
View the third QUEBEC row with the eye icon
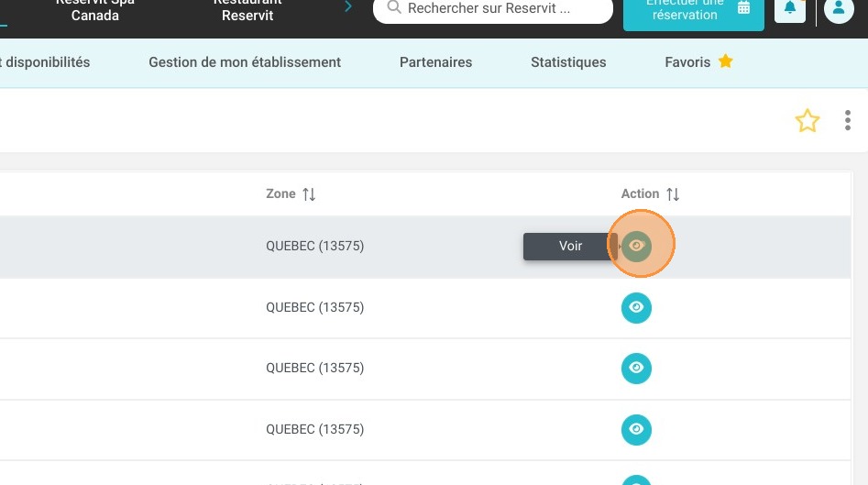click(636, 369)
